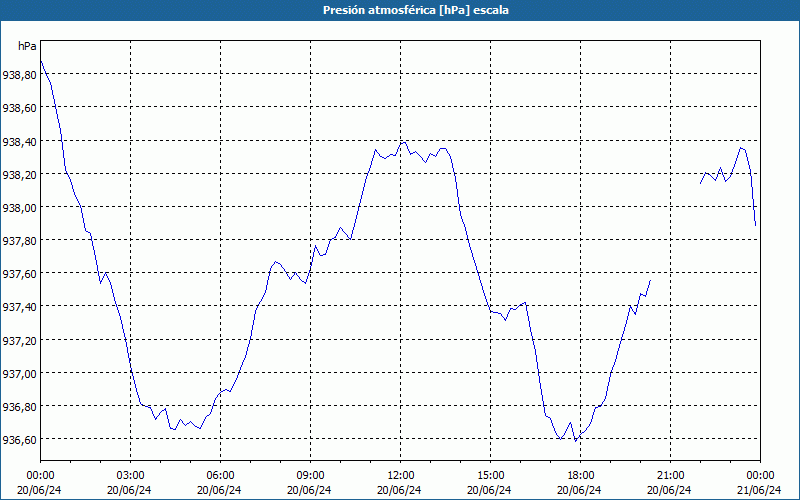Select the 937,00 y-axis value
This screenshot has width=800, height=500.
(19, 374)
